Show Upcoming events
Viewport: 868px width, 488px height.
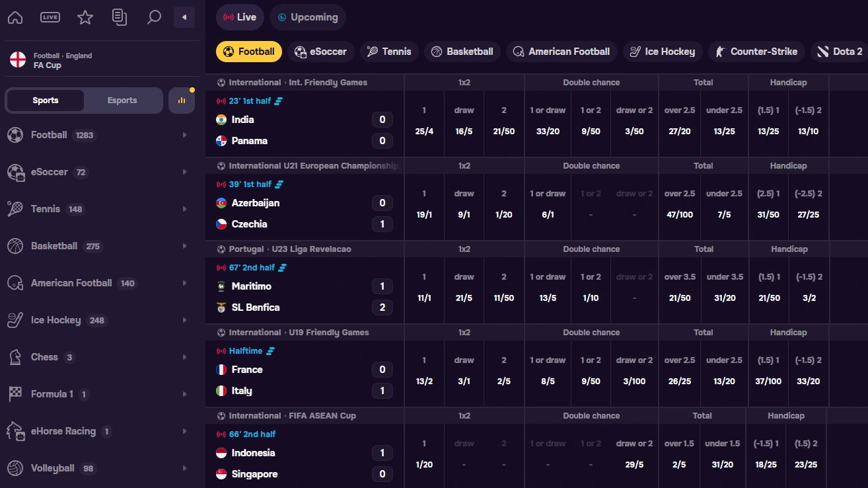click(308, 17)
